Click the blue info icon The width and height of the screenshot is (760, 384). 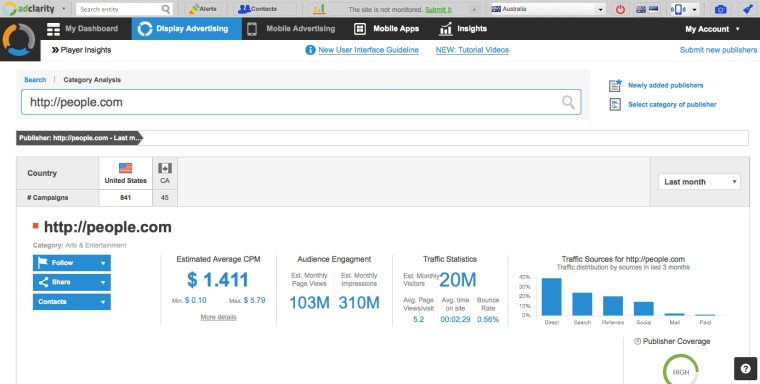(310, 50)
